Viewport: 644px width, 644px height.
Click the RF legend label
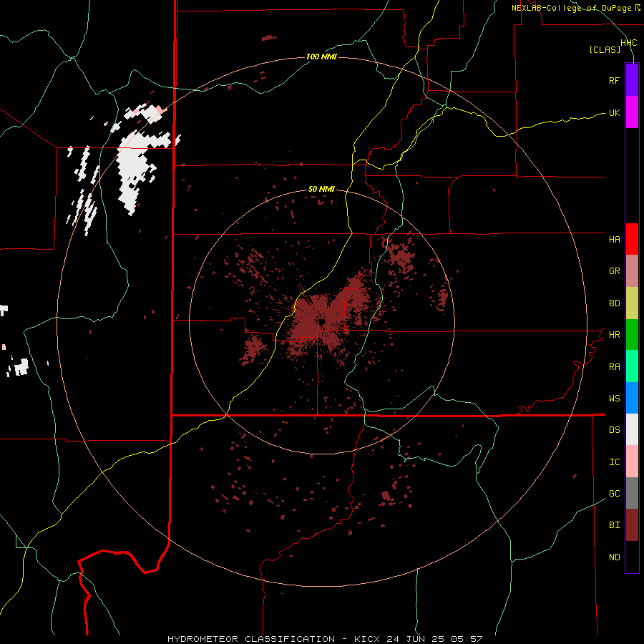point(614,80)
